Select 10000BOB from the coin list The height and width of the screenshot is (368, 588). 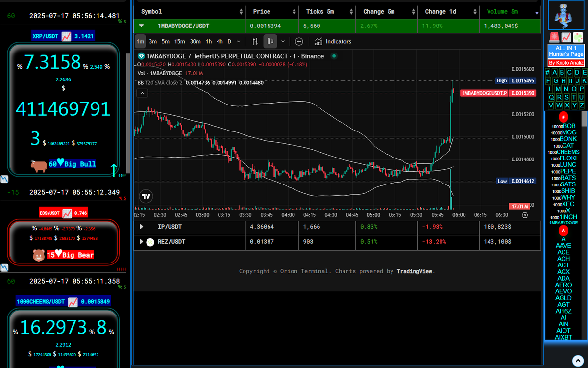(x=563, y=126)
